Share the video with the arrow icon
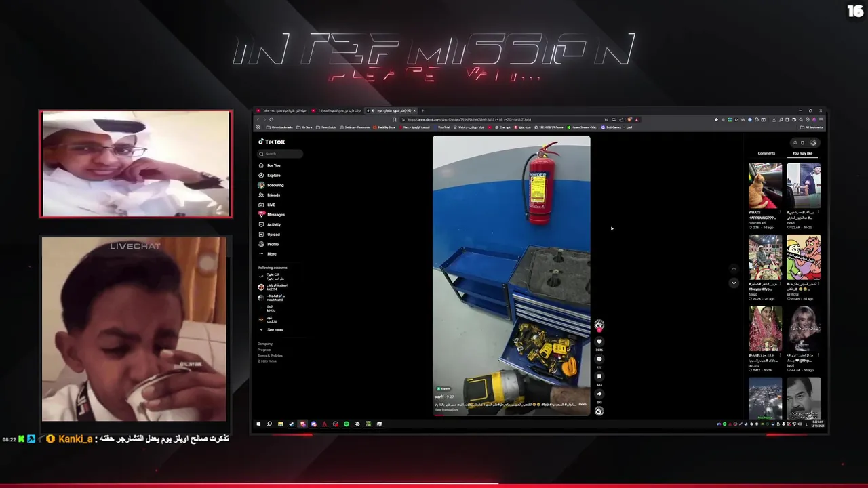 pos(599,394)
